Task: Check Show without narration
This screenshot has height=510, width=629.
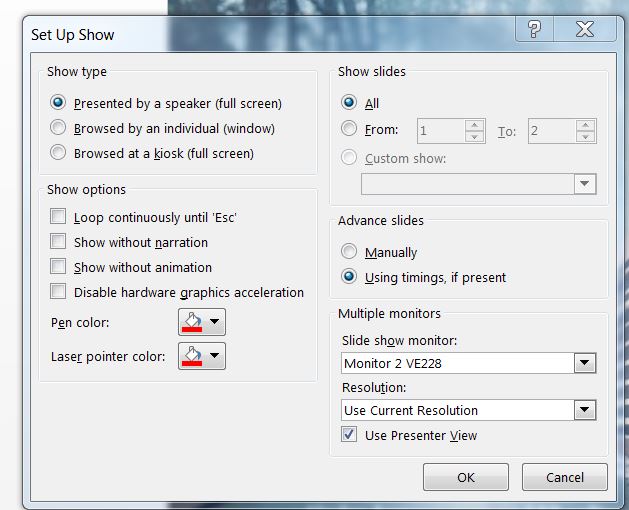Action: [58, 241]
